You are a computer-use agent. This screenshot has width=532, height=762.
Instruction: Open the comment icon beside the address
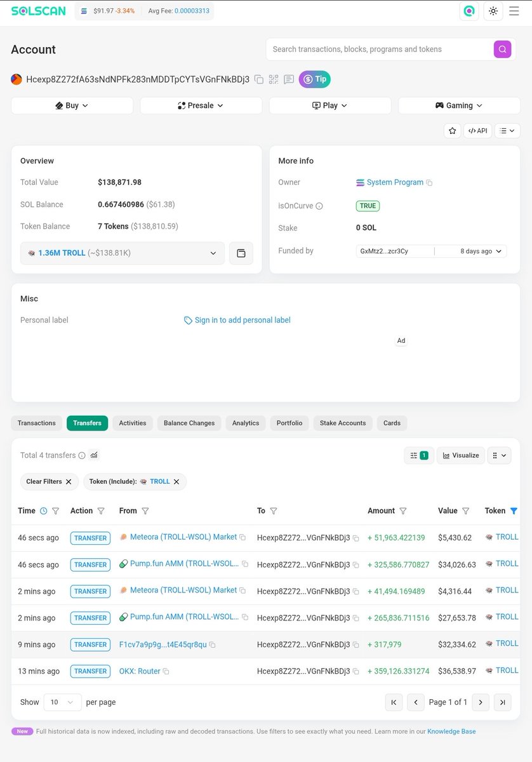pos(289,79)
